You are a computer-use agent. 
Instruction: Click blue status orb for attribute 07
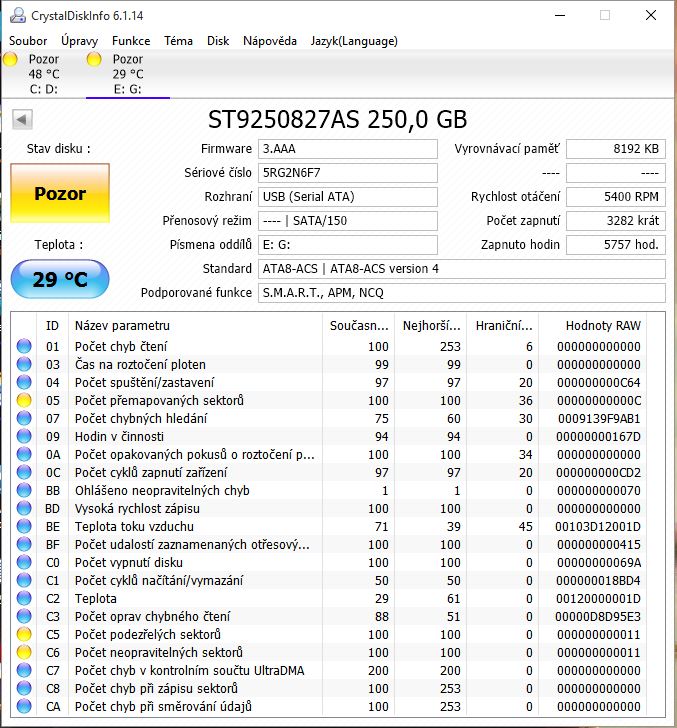[x=24, y=418]
